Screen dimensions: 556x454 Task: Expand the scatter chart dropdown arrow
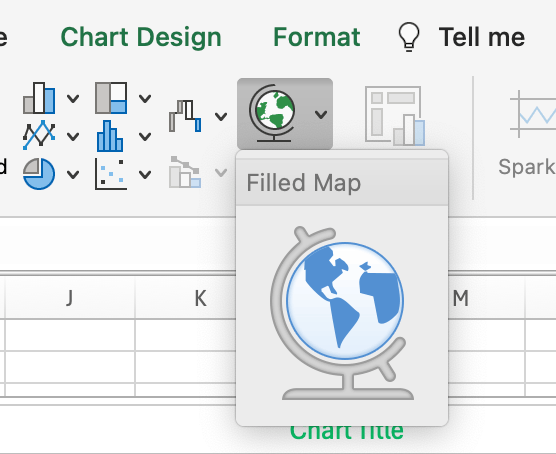(x=145, y=174)
